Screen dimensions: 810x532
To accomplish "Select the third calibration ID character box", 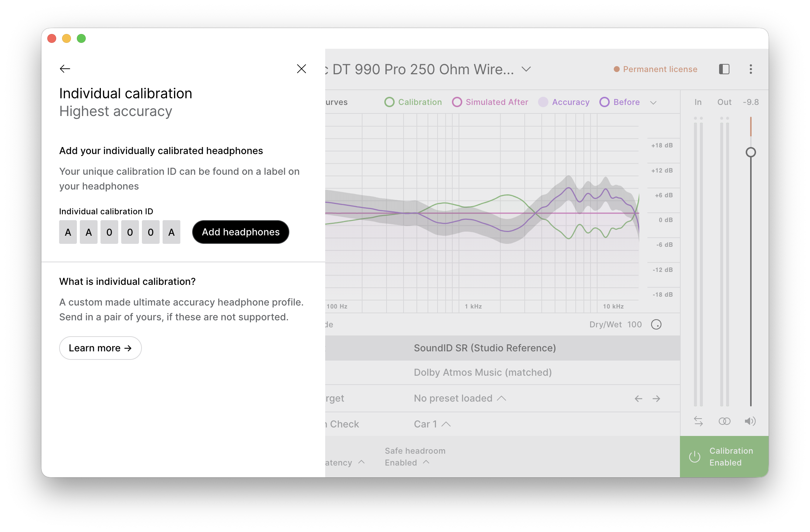I will pyautogui.click(x=109, y=232).
